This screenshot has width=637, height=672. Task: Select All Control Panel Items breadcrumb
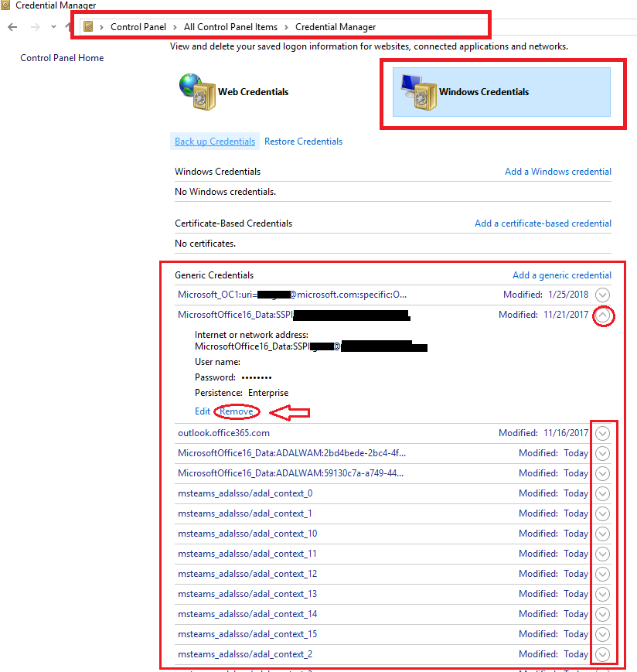[x=230, y=27]
